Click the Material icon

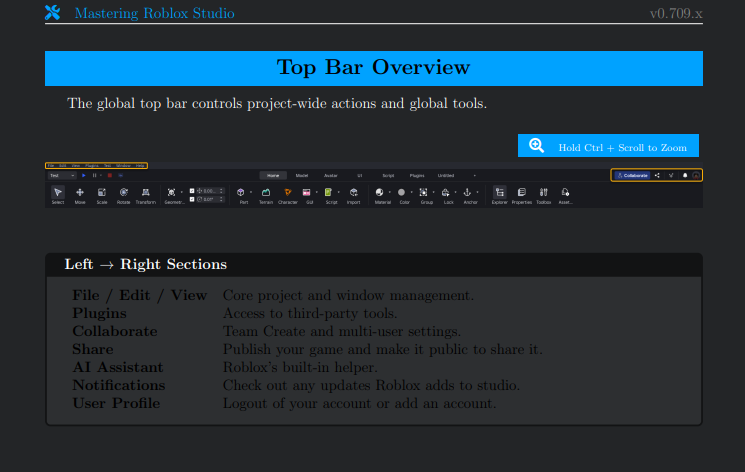pos(379,192)
